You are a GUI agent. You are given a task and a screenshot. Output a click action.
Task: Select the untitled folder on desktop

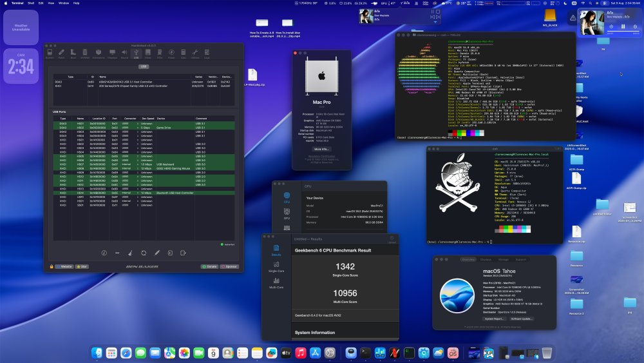coord(602,207)
